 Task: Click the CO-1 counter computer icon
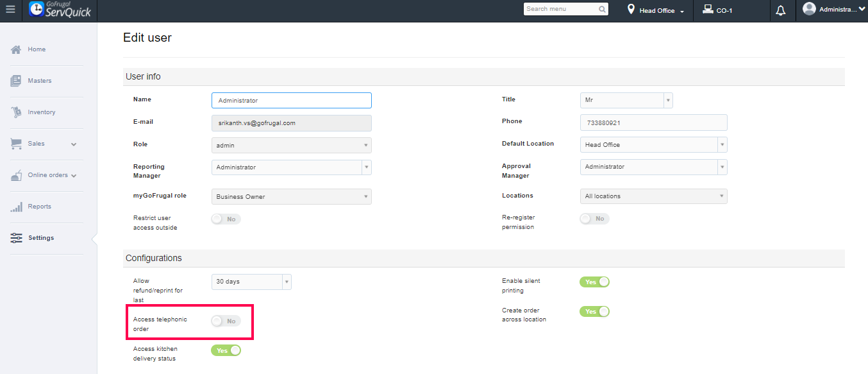708,10
